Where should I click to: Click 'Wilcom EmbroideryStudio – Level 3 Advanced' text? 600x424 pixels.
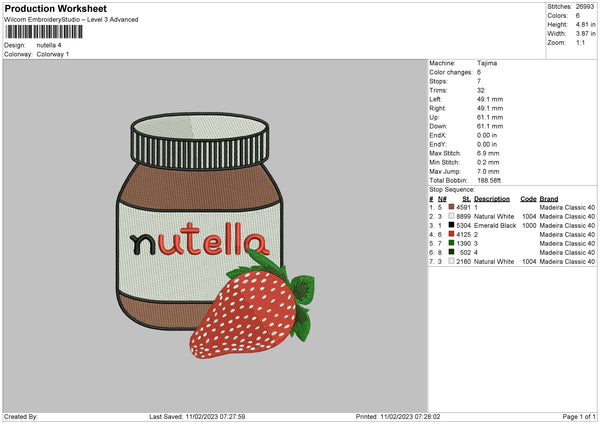click(x=71, y=20)
